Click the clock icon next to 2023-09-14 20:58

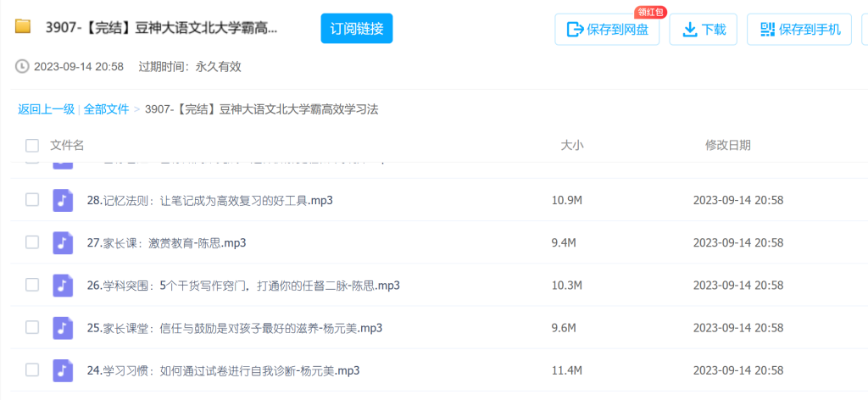tap(22, 66)
